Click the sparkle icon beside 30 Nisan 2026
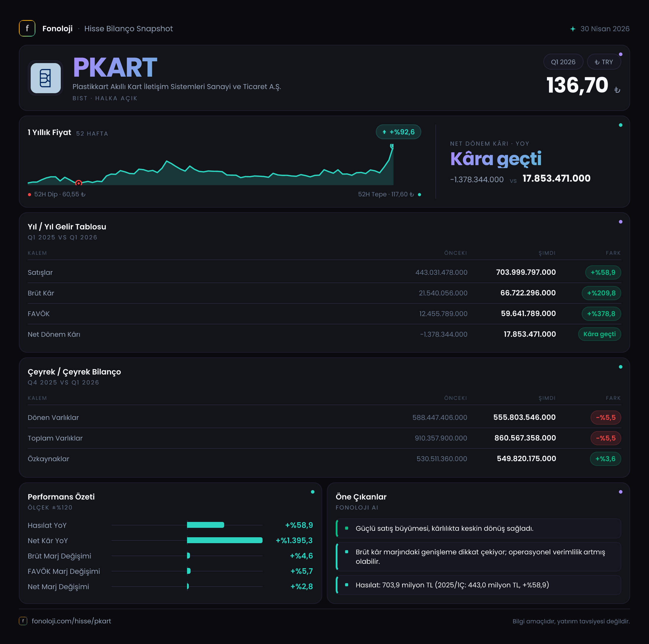 tap(573, 29)
